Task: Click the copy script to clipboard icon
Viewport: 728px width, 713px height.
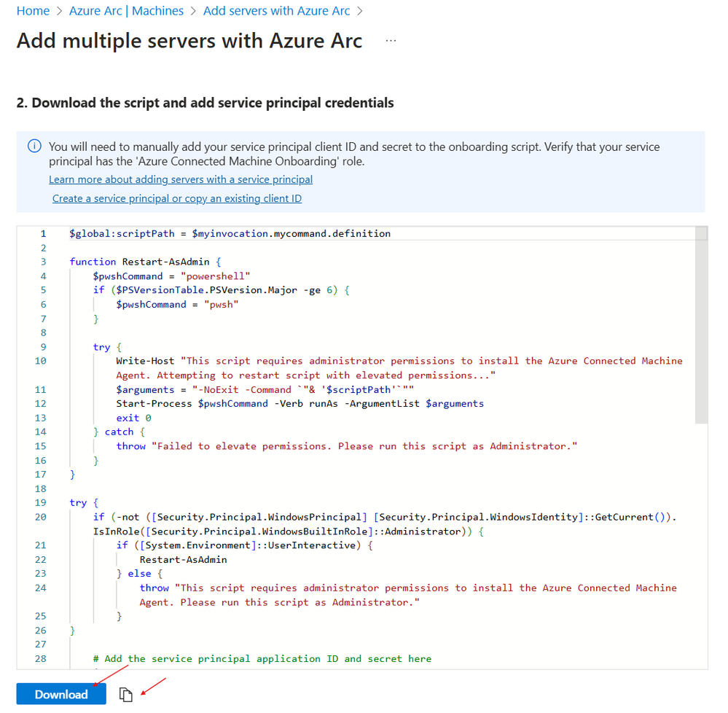Action: (126, 695)
